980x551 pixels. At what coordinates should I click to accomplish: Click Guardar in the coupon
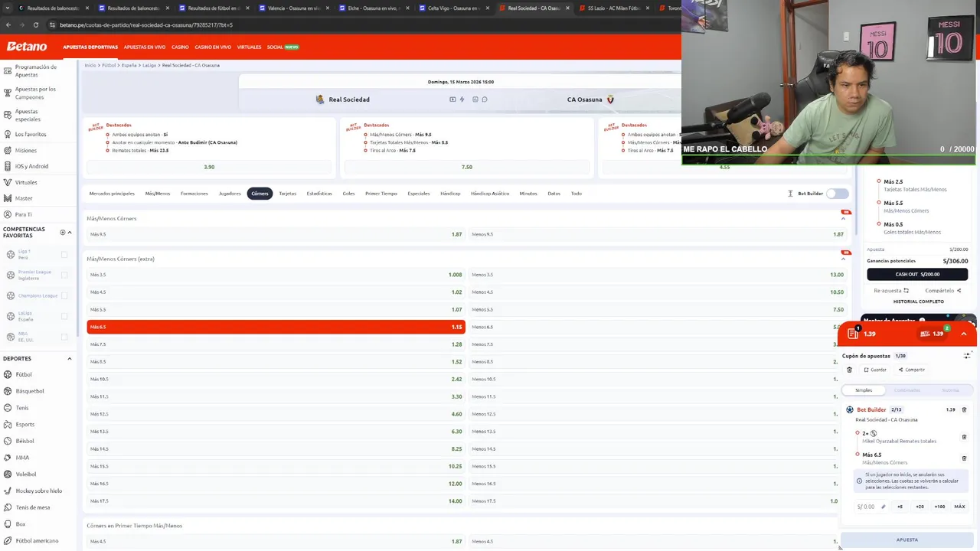(x=875, y=370)
